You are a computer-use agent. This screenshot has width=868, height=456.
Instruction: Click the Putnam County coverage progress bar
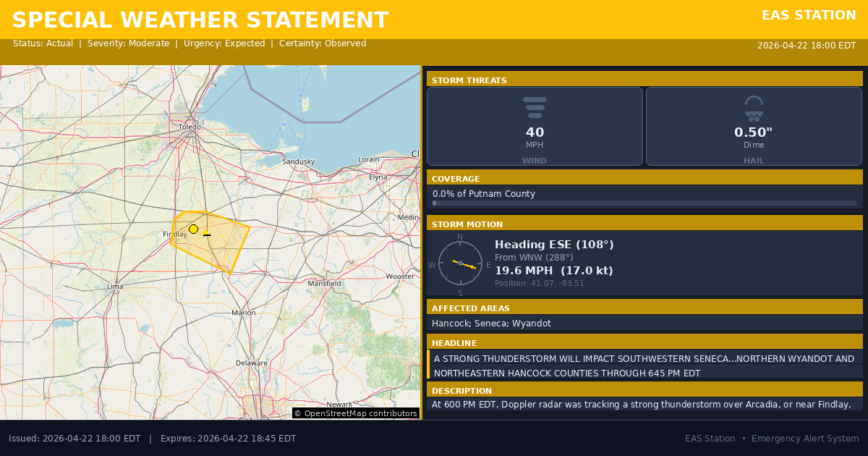644,203
